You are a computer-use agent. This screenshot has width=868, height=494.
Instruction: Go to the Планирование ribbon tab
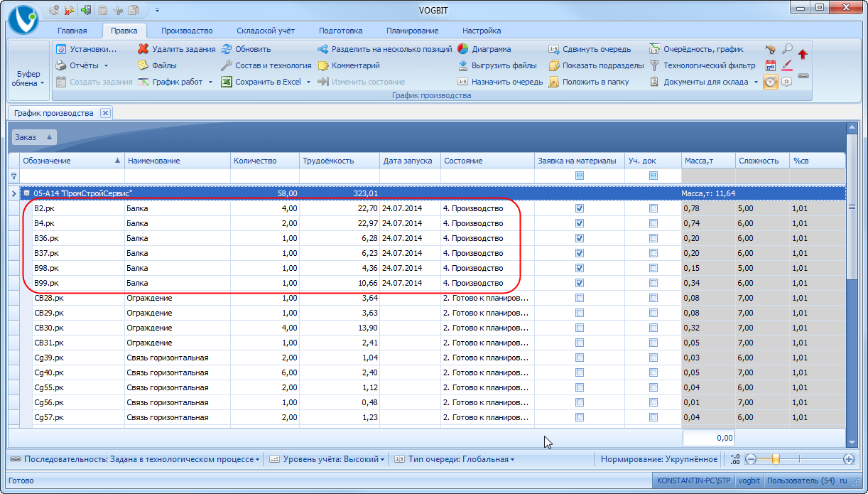413,31
